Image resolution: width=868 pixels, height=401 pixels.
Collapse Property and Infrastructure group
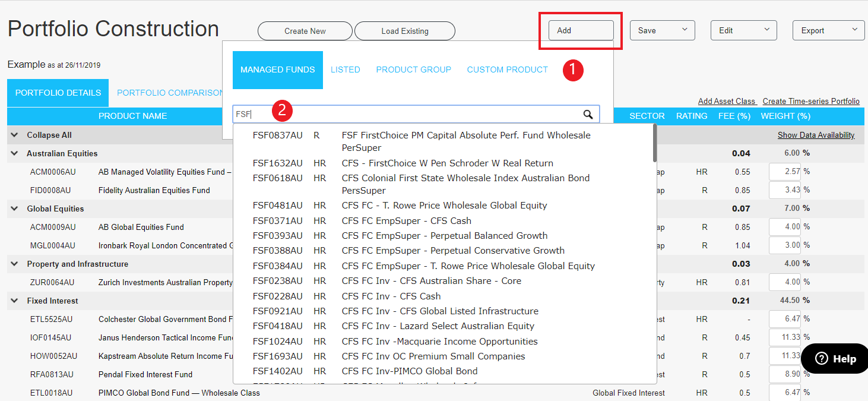click(x=15, y=264)
